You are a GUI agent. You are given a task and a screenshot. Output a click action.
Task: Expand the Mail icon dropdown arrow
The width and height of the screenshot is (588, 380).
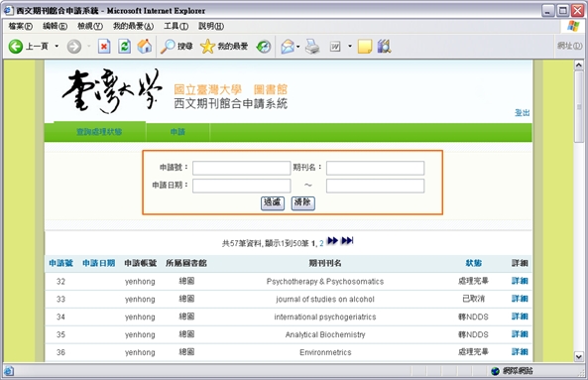click(x=298, y=47)
